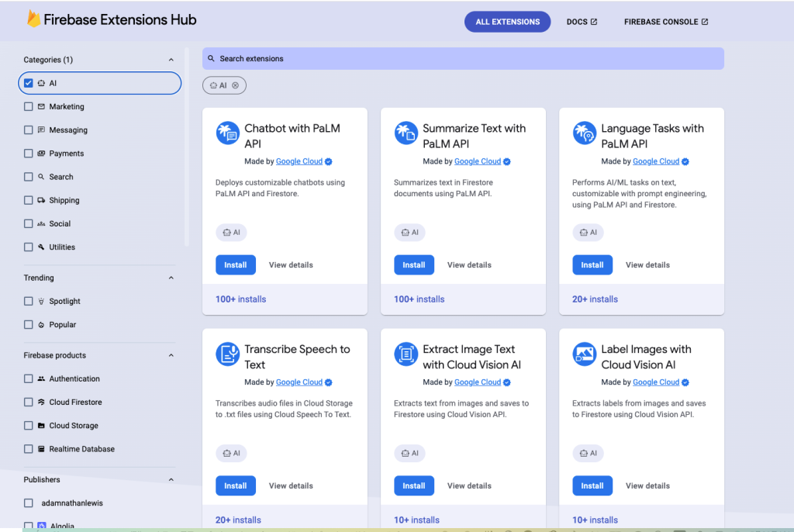Click the Summarize Text with PaLM icon
The height and width of the screenshot is (532, 794).
coord(406,133)
